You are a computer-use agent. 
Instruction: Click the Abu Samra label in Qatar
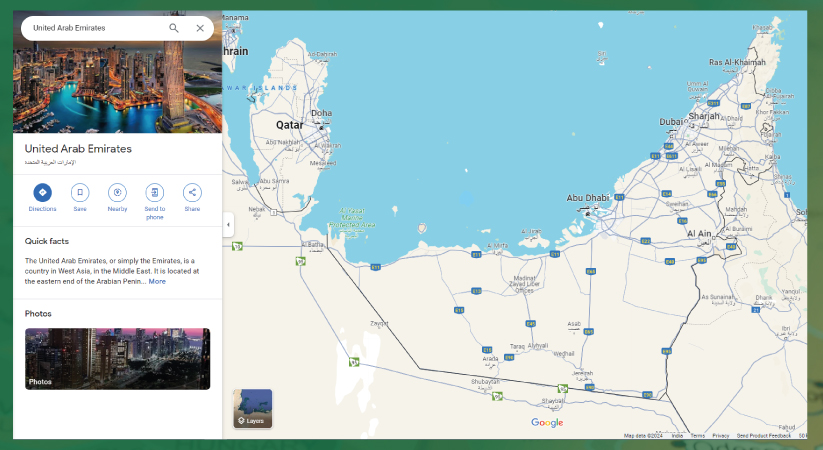coord(274,181)
